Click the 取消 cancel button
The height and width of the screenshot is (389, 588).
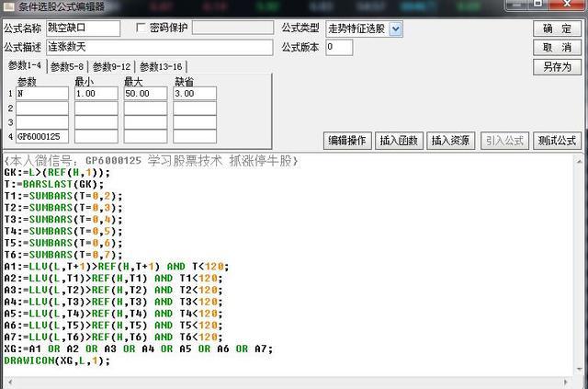click(x=558, y=48)
